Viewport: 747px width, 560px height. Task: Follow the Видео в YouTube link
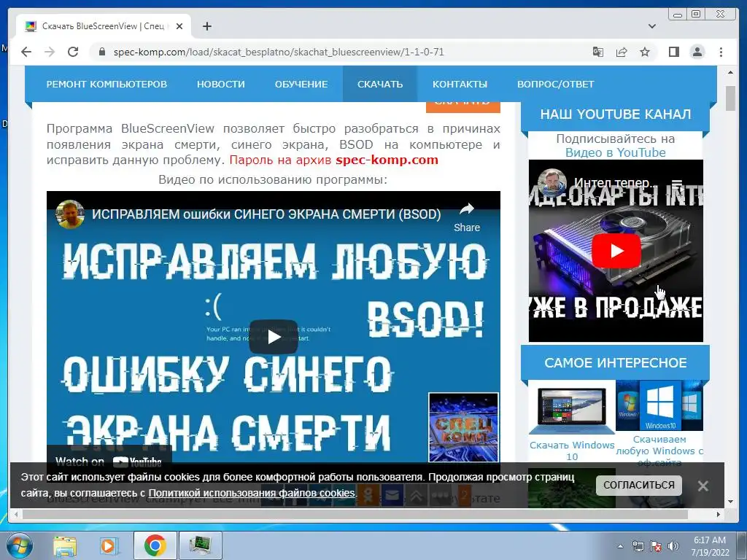615,153
